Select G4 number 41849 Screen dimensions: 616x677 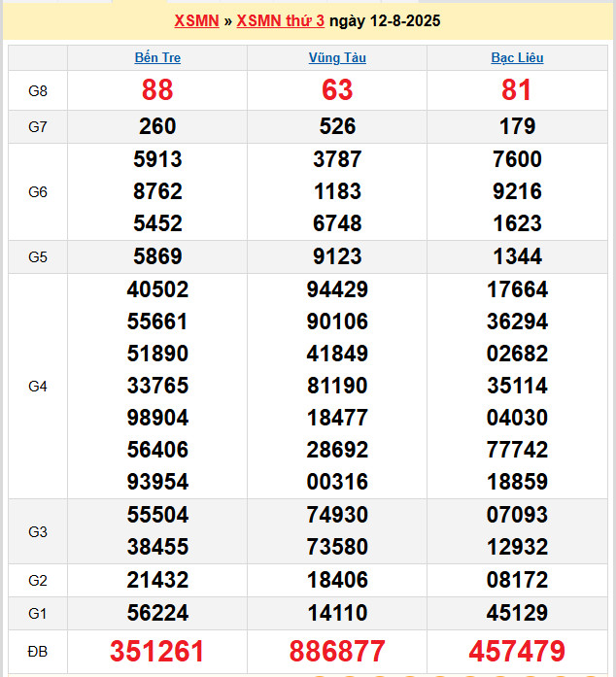pos(337,354)
